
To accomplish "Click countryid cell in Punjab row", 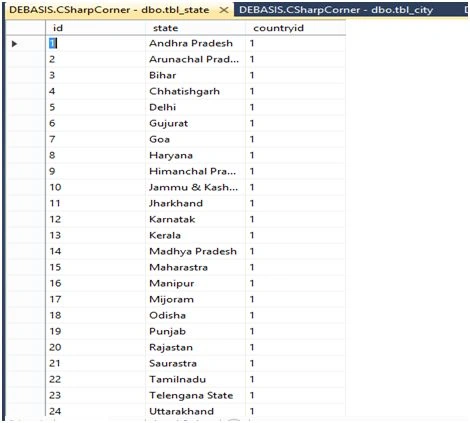I will 295,331.
